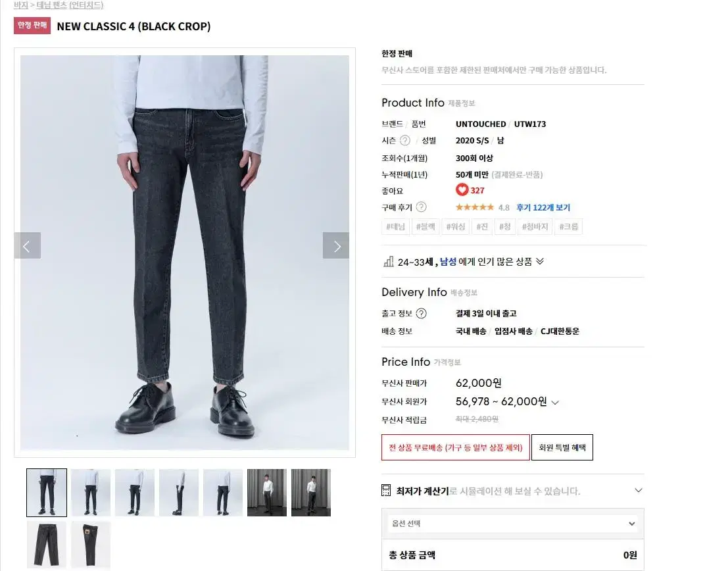Select the #청바지 hashtag
Image resolution: width=728 pixels, height=571 pixels.
(535, 227)
